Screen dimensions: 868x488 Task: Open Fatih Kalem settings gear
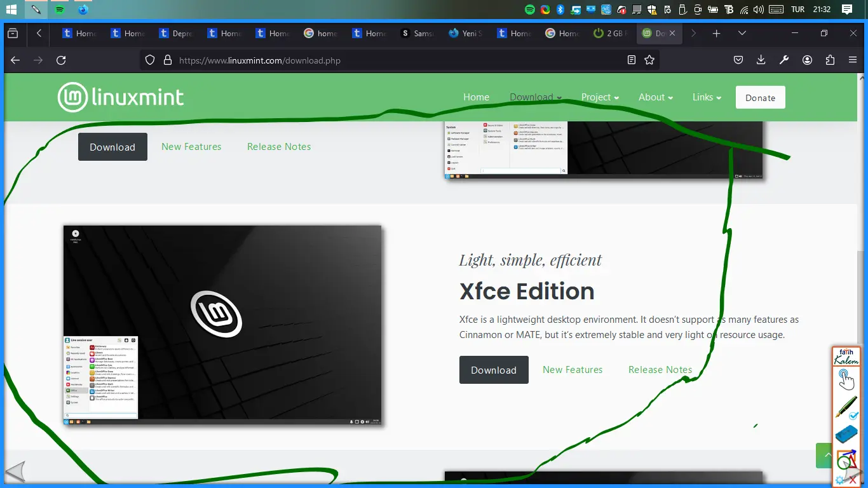point(841,480)
